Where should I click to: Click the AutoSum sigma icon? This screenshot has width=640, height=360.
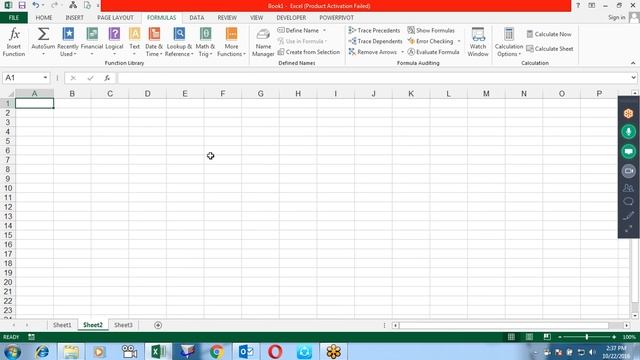point(43,34)
